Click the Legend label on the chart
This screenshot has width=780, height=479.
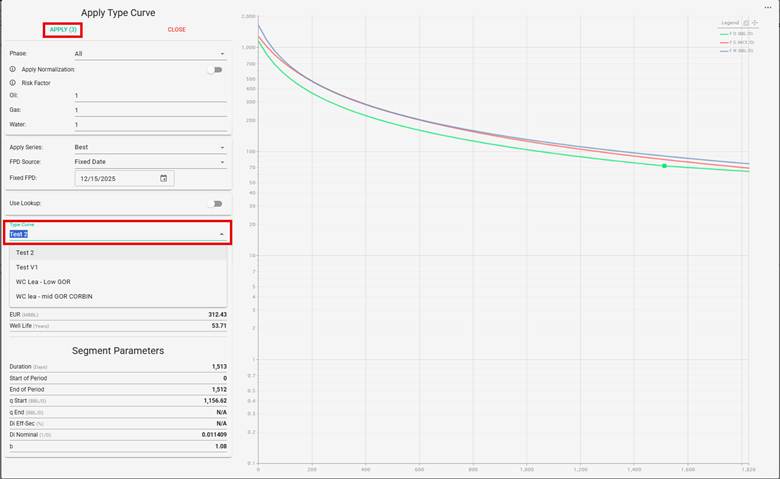(730, 23)
